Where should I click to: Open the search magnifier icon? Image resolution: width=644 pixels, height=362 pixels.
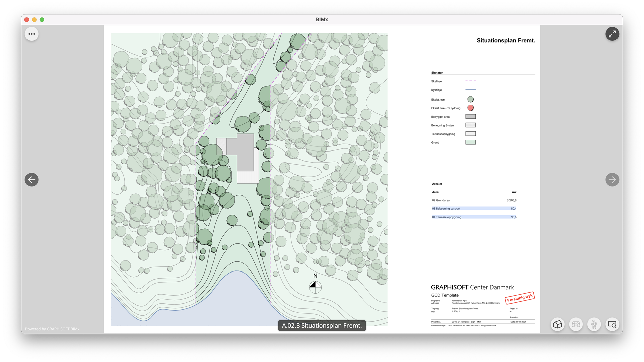click(x=612, y=324)
